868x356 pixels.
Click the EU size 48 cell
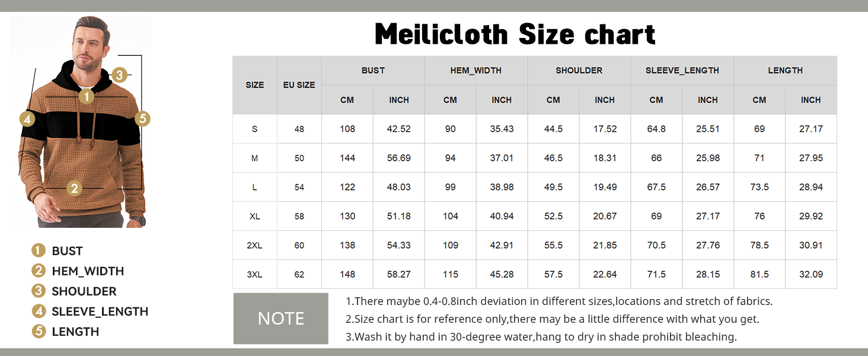click(299, 129)
